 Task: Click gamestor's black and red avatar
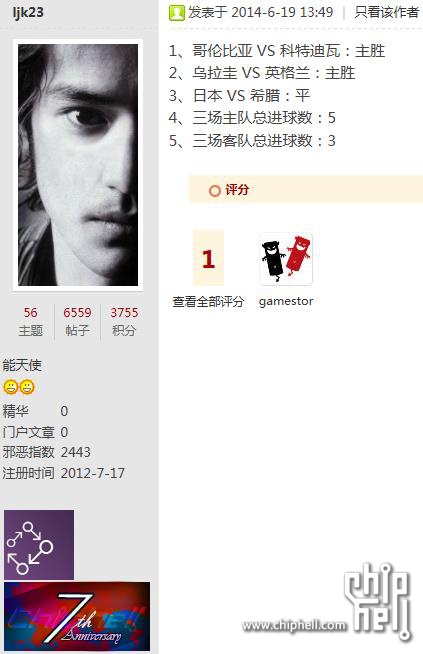pyautogui.click(x=286, y=259)
